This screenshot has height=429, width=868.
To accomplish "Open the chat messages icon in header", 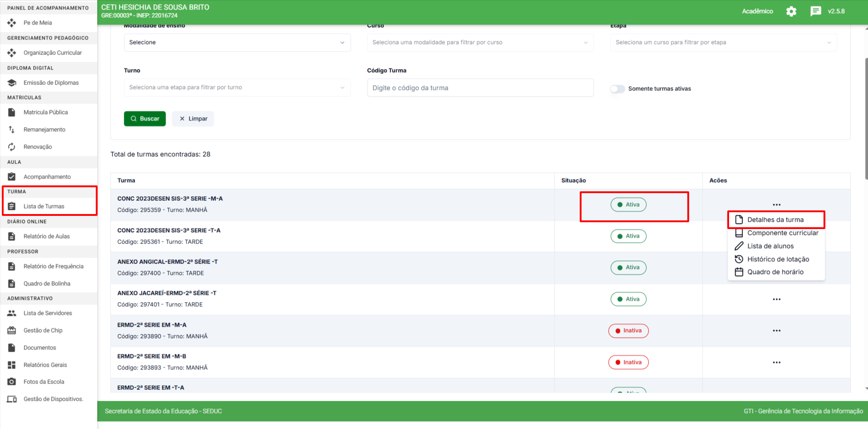I will click(x=815, y=11).
